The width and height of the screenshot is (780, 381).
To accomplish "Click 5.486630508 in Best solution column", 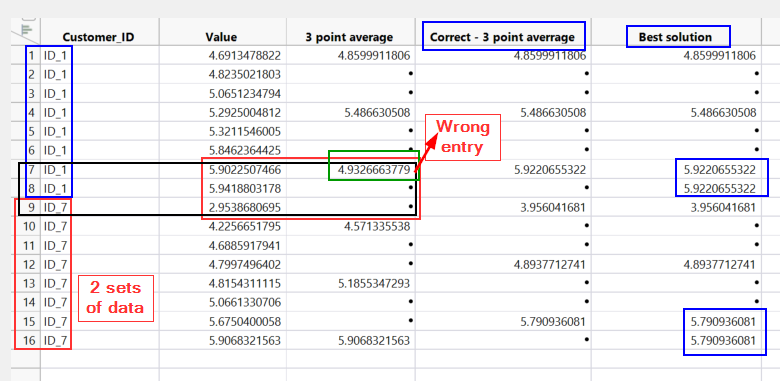I will 723,113.
